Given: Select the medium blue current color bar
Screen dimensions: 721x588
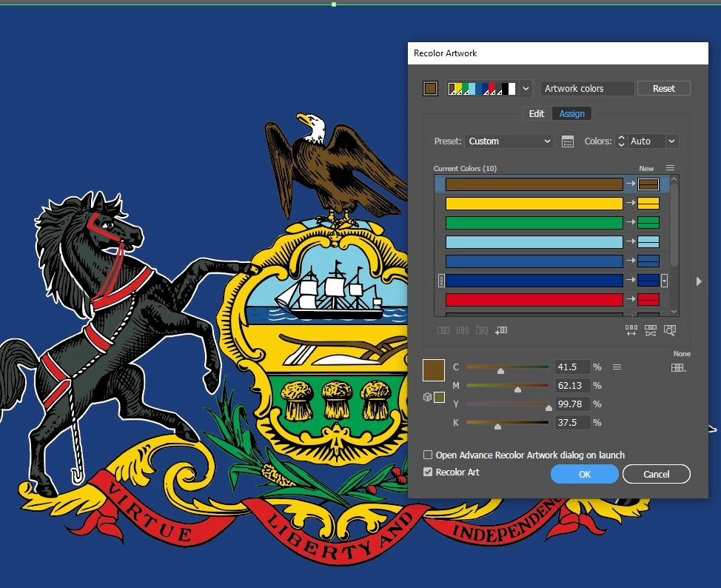Looking at the screenshot, I should (534, 261).
